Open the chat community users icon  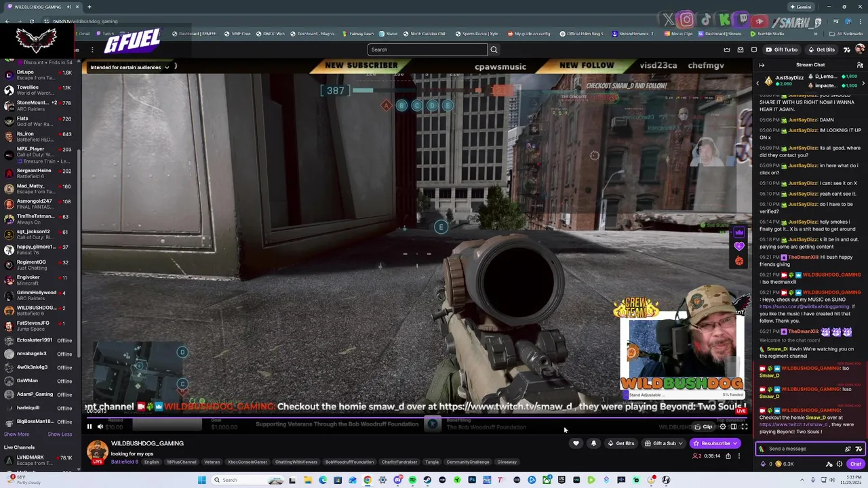pos(860,65)
